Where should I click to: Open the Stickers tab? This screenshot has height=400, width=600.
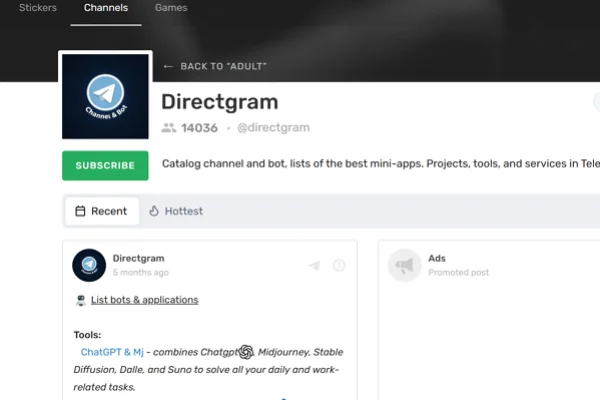38,8
